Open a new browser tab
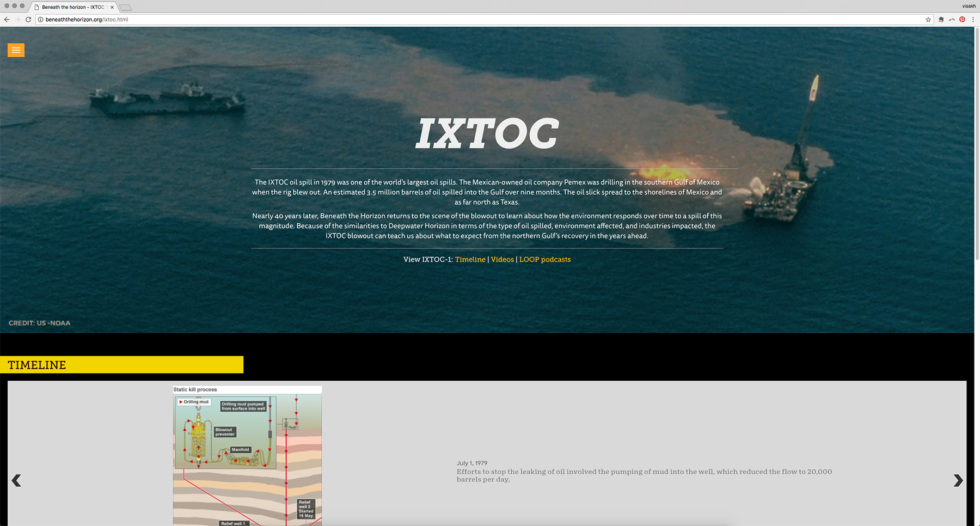This screenshot has height=526, width=980. (x=125, y=8)
